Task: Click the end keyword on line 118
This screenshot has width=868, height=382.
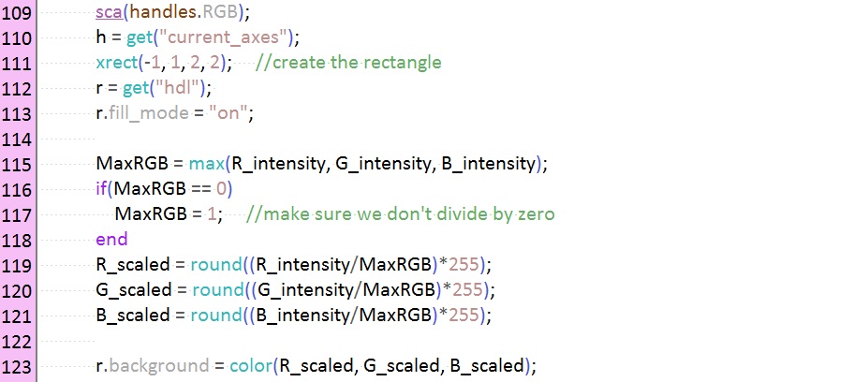Action: [x=111, y=239]
